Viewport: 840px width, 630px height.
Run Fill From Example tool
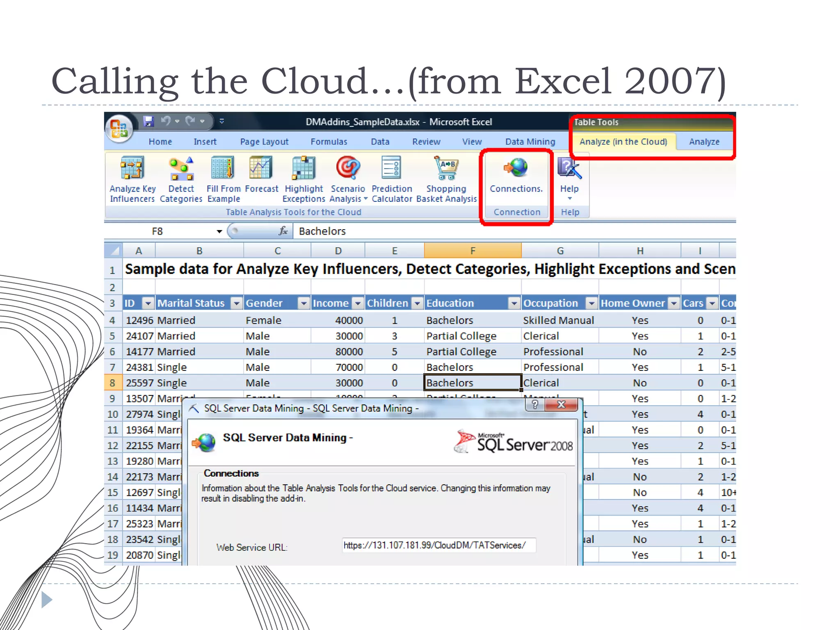tap(223, 179)
